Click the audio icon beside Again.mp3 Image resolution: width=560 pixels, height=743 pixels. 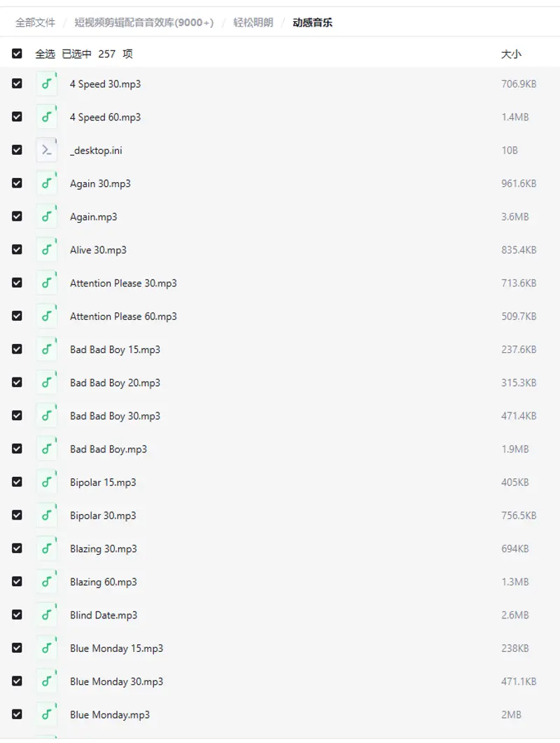point(47,217)
